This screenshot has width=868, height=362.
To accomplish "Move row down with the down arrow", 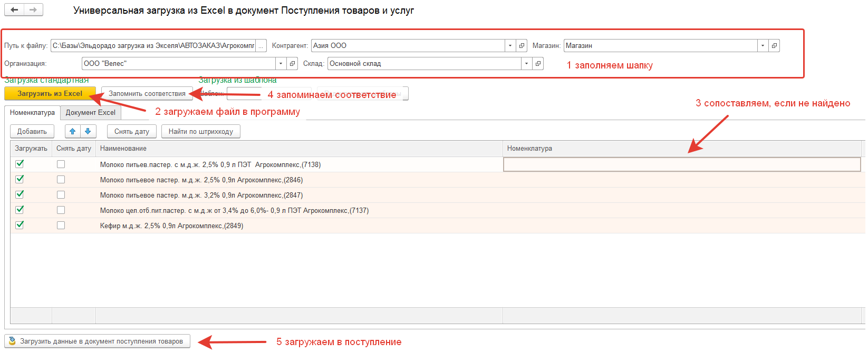I will click(88, 131).
